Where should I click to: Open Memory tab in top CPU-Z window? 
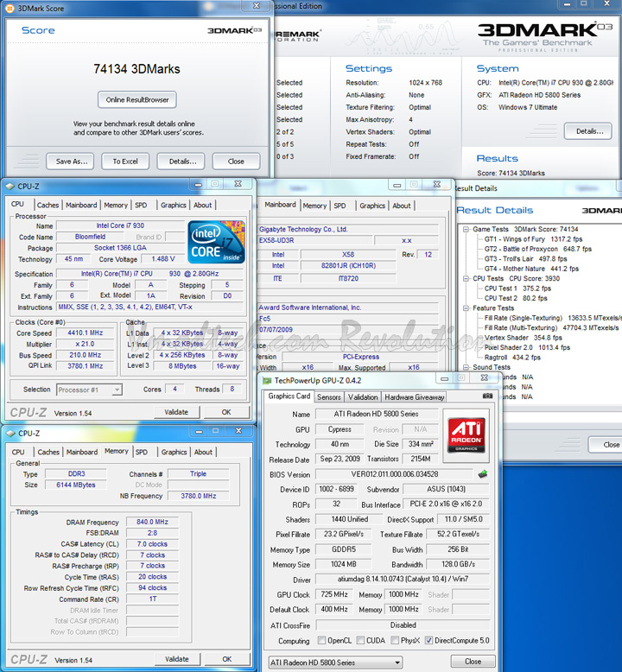116,206
